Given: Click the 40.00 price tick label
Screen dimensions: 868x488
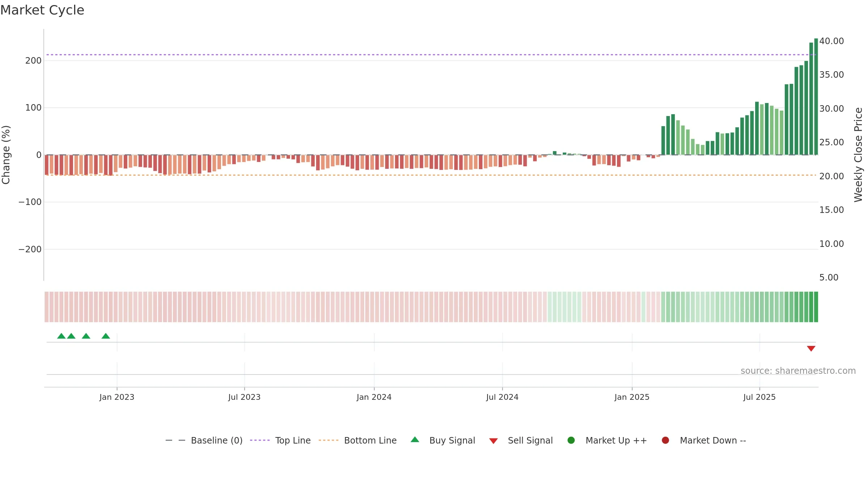Looking at the screenshot, I should click(x=831, y=41).
